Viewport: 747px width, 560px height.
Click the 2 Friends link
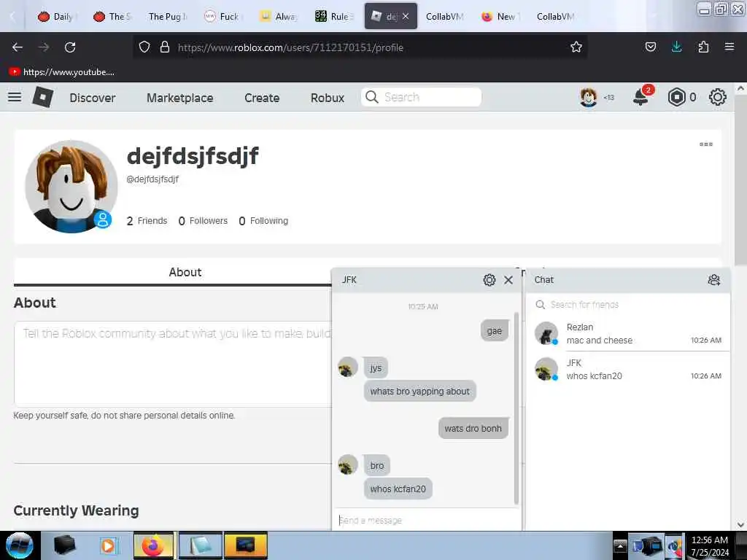(147, 221)
